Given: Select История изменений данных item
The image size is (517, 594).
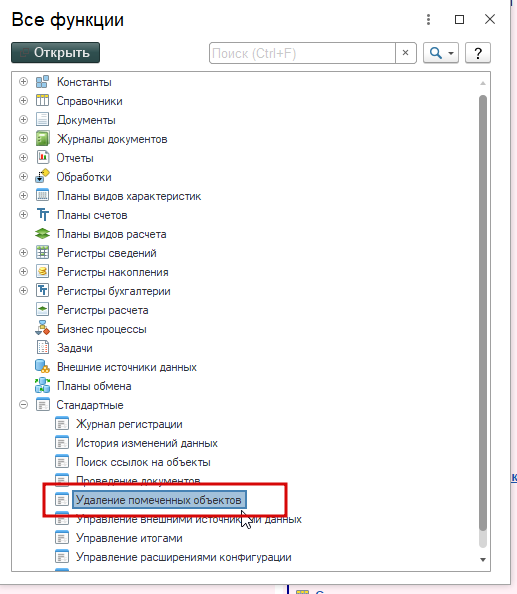Looking at the screenshot, I should tap(147, 443).
